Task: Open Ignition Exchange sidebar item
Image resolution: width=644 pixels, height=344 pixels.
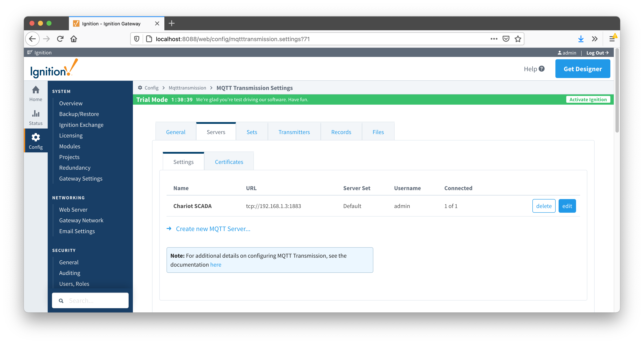Action: [81, 125]
